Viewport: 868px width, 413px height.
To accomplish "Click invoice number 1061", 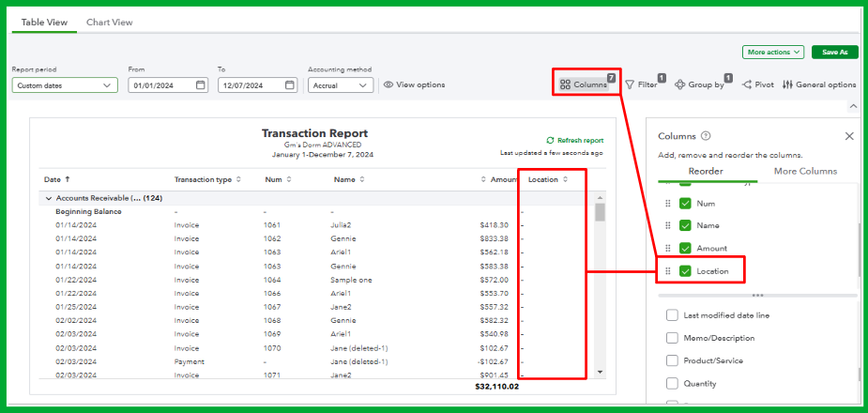I will 272,225.
